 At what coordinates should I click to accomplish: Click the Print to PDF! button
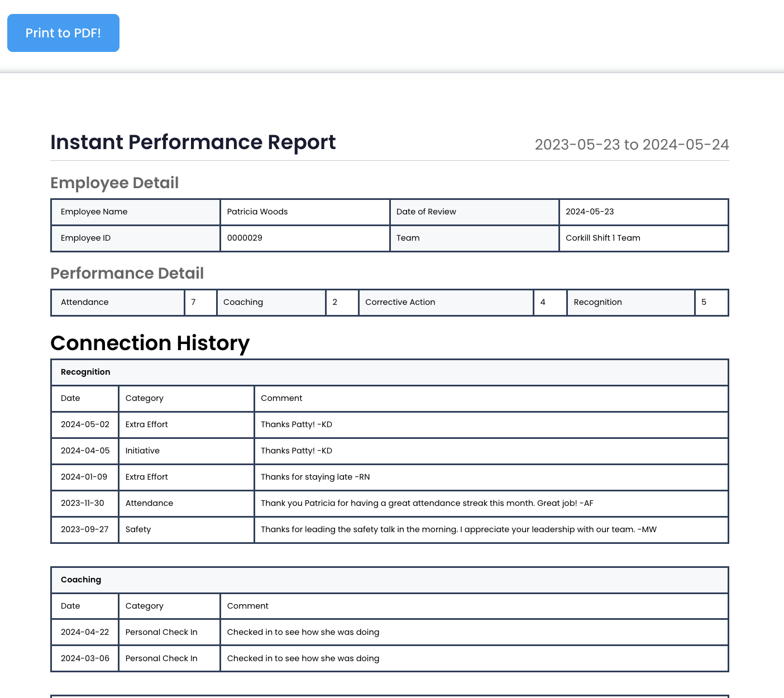(63, 33)
